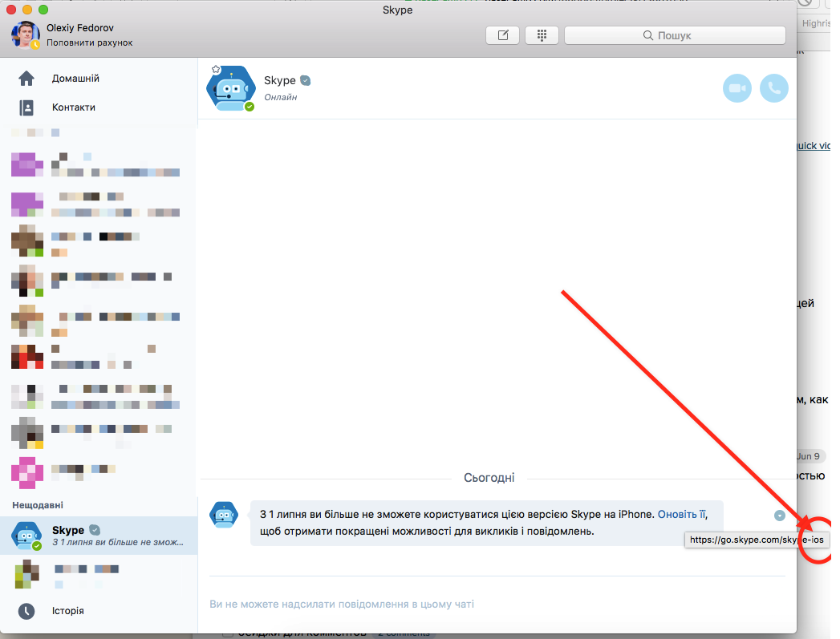Screen dimensions: 840x639
Task: Click the Skype name in chat header
Action: (280, 80)
